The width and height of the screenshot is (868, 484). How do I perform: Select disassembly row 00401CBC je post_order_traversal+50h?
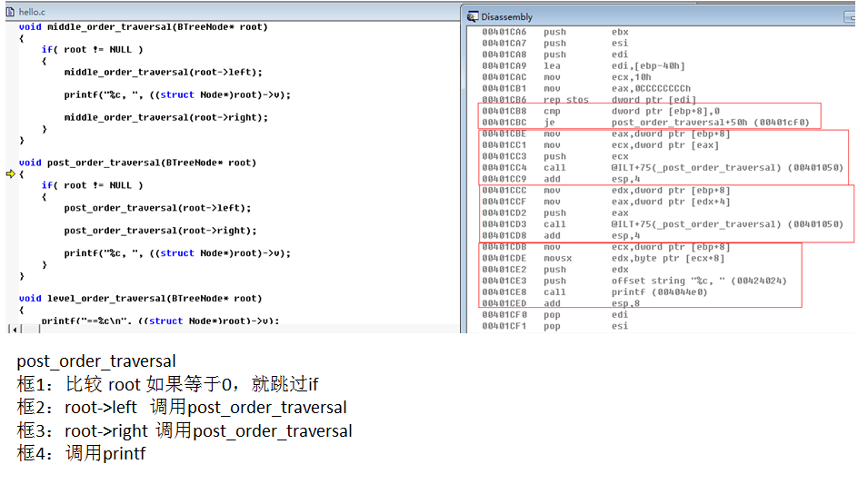coord(645,123)
